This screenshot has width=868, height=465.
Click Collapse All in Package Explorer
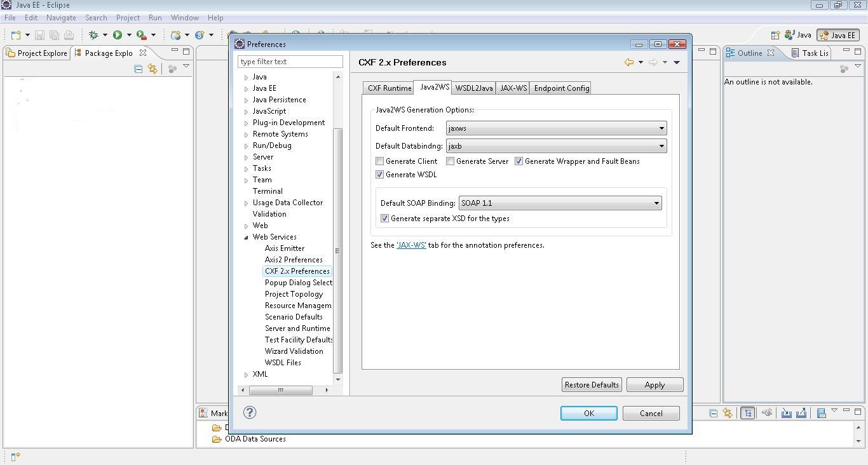click(138, 69)
